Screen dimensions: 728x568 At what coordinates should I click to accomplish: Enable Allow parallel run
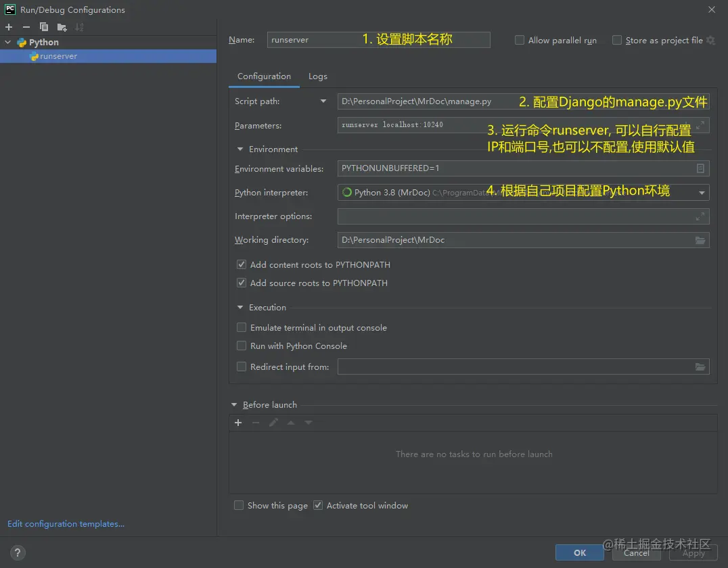(520, 41)
